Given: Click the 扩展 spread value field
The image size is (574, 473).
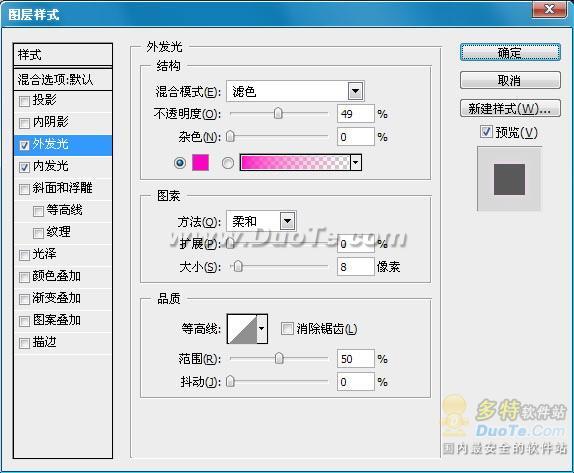Looking at the screenshot, I should 356,244.
